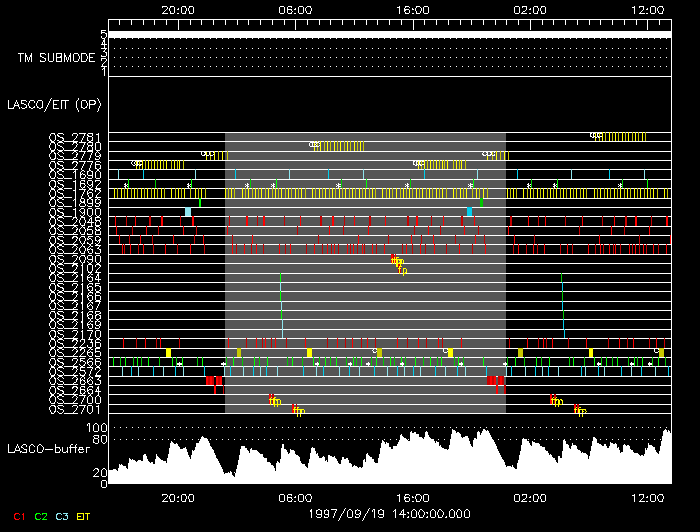Screen dimensions: 700x532
Task: Click the red C1 legend label
Action: pyautogui.click(x=18, y=516)
